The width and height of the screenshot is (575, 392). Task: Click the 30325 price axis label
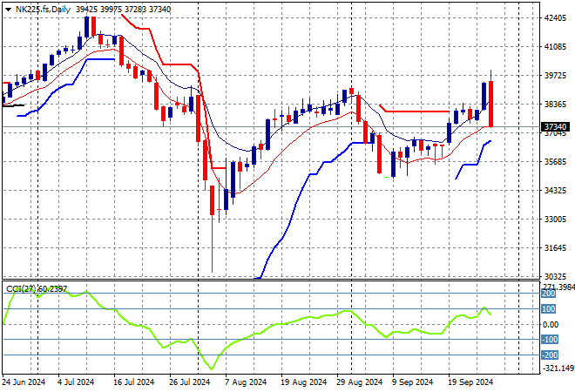pyautogui.click(x=555, y=276)
